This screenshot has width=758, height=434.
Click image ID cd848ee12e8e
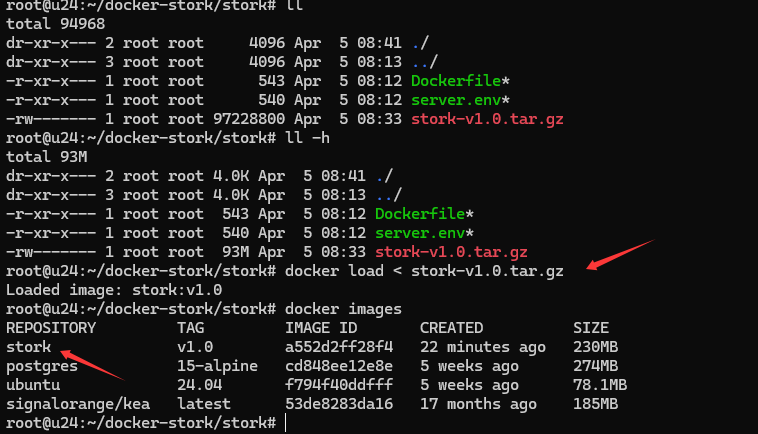[x=339, y=366]
